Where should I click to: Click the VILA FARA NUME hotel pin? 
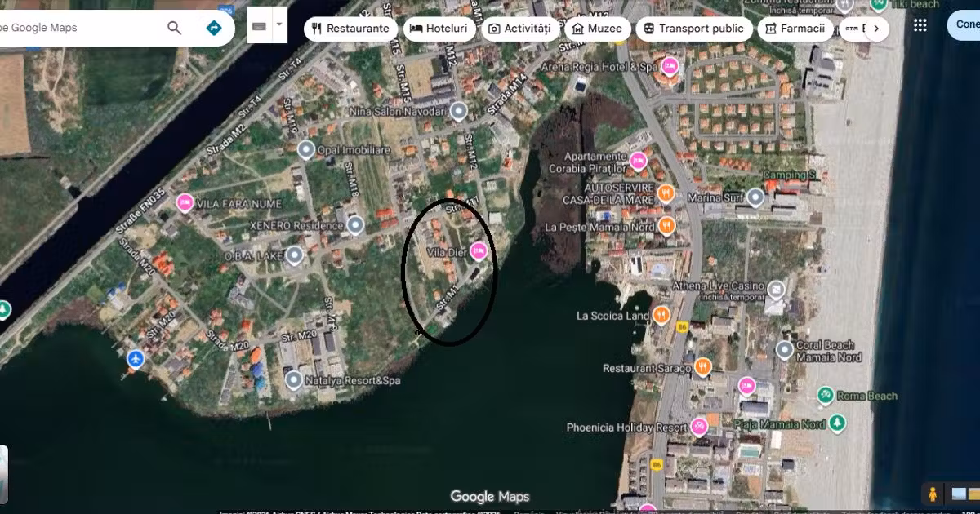[x=185, y=202]
